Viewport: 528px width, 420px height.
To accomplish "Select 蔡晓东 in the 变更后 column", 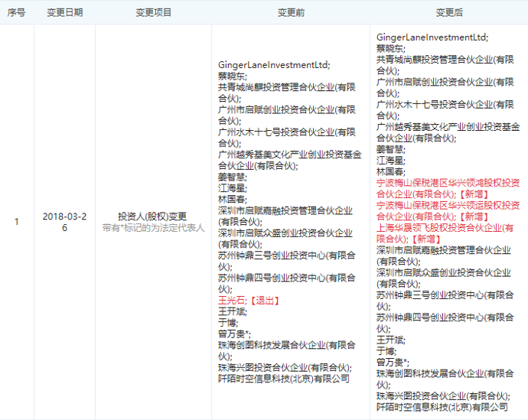I will pos(390,48).
